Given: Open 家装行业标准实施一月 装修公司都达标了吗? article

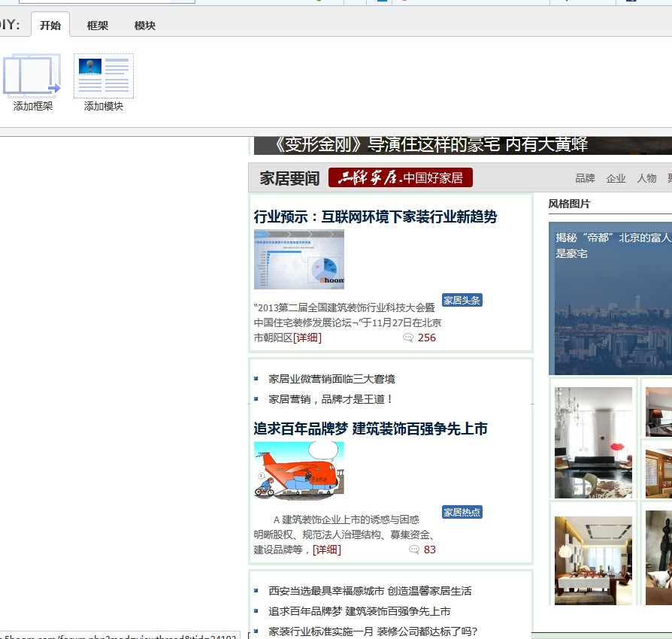Looking at the screenshot, I should coord(373,631).
